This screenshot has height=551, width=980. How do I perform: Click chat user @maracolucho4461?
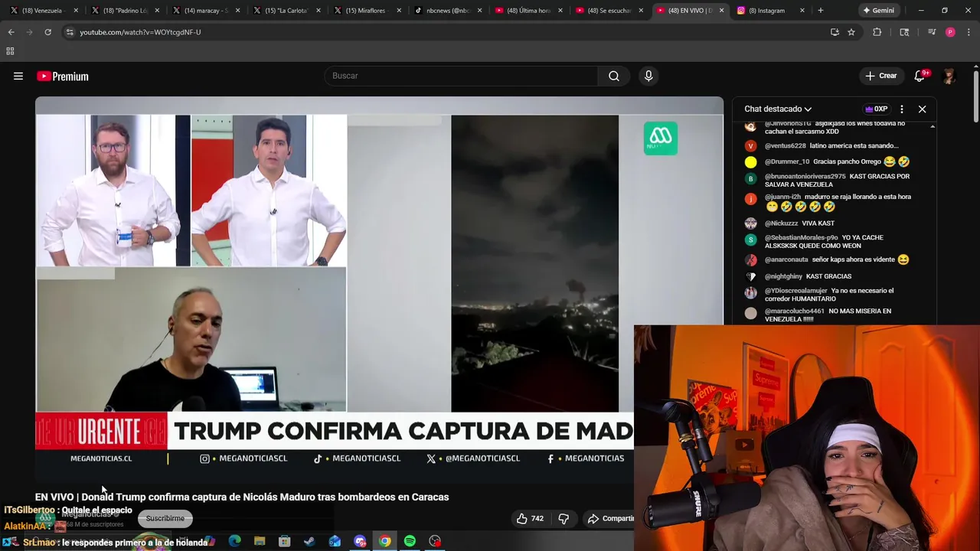coord(794,311)
